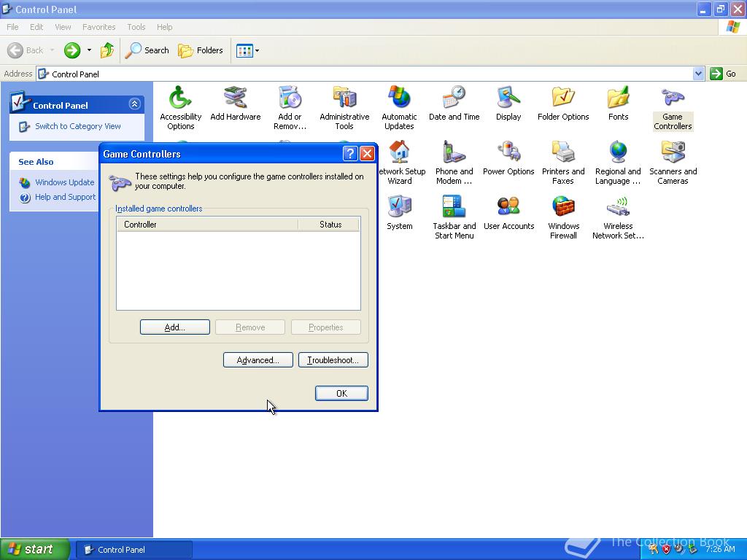
Task: Open Automatic Updates icon
Action: 399,108
